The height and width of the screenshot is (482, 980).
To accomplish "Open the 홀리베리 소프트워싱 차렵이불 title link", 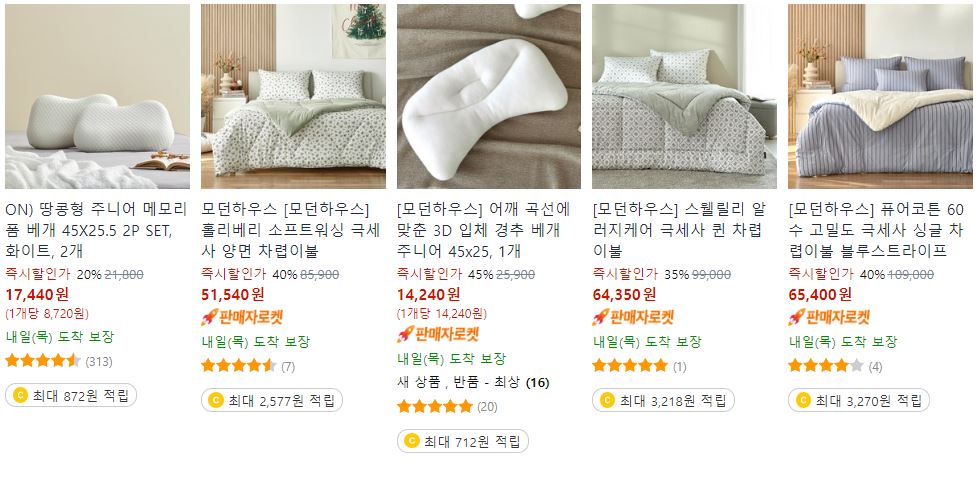I will tap(291, 230).
